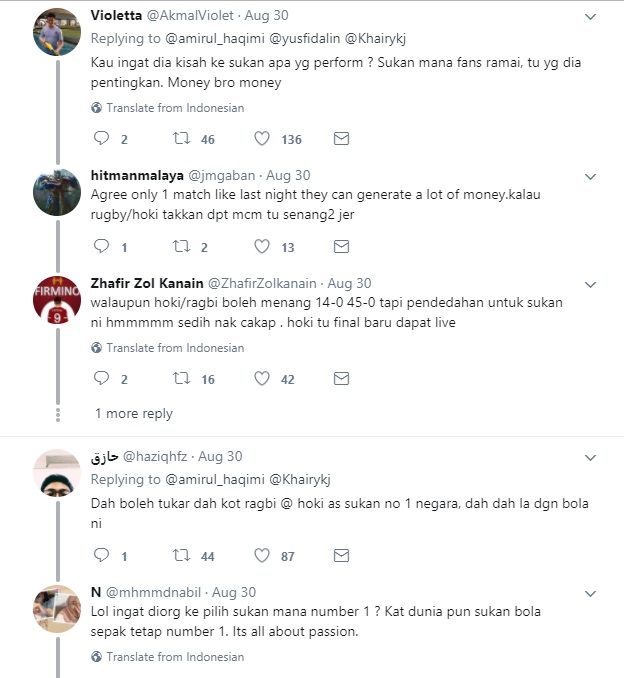Reply to Violetta's tweet

[x=101, y=139]
